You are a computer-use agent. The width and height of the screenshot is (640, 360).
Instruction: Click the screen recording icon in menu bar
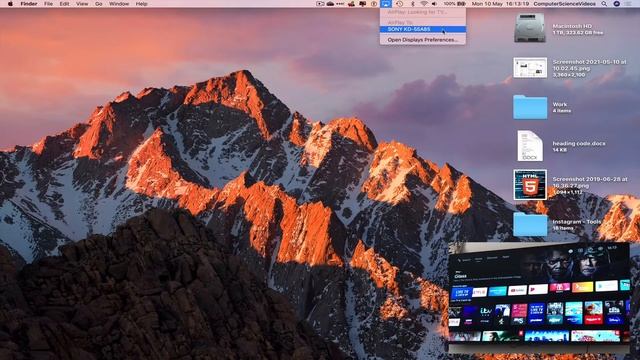click(320, 4)
